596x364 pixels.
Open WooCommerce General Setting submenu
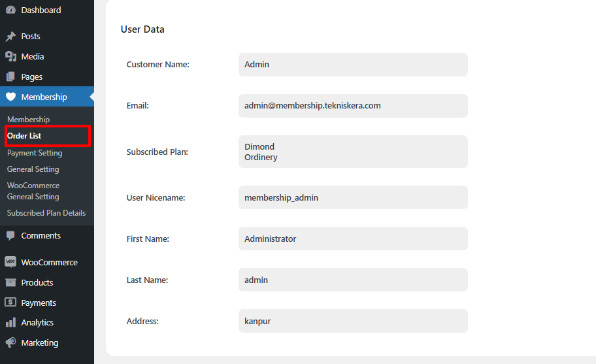(33, 191)
